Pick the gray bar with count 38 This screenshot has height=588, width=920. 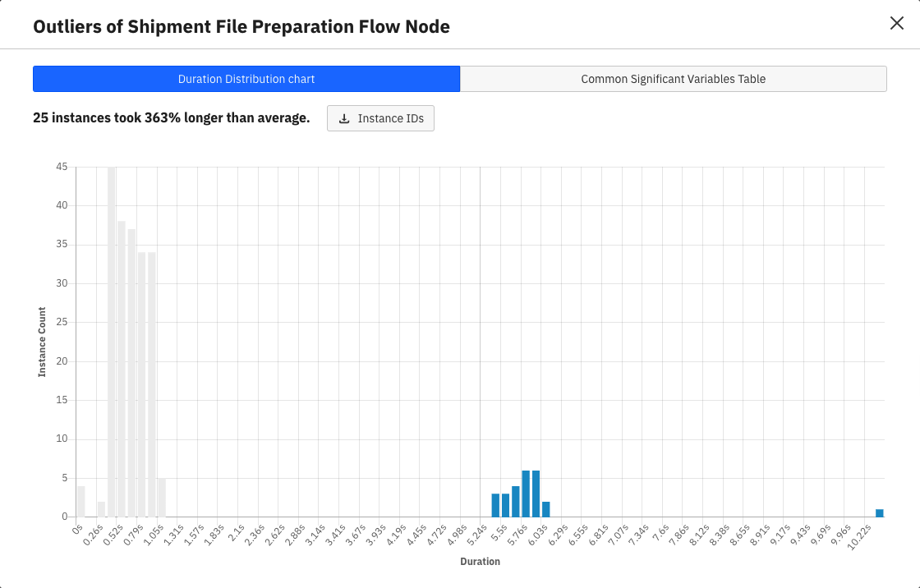click(122, 369)
